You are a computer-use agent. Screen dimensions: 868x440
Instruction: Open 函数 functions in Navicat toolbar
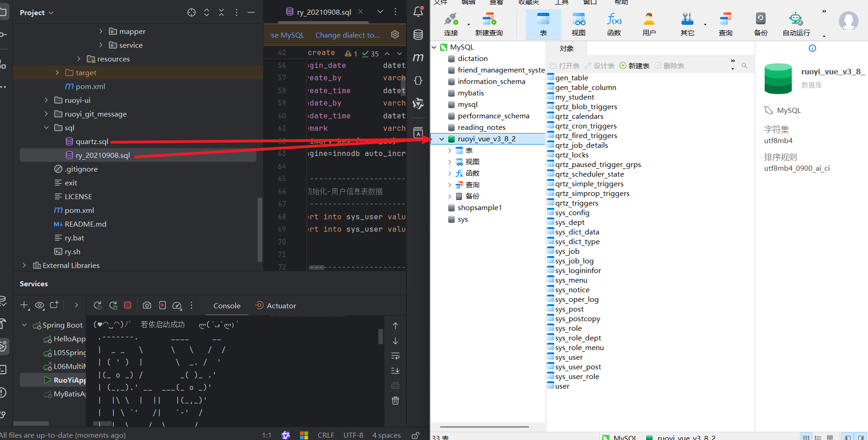[614, 24]
